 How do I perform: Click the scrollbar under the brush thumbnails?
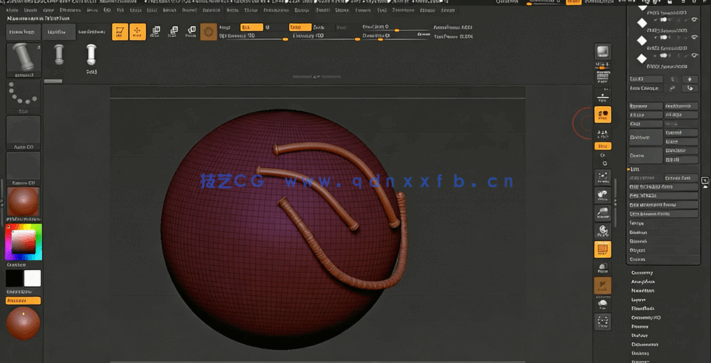tap(53, 81)
